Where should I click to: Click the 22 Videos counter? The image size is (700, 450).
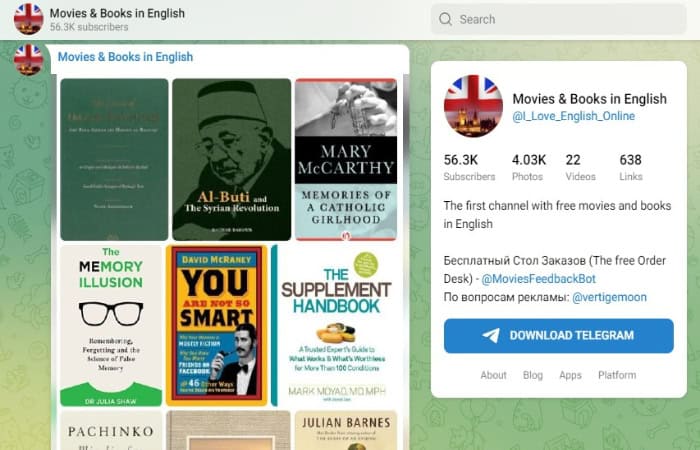580,167
